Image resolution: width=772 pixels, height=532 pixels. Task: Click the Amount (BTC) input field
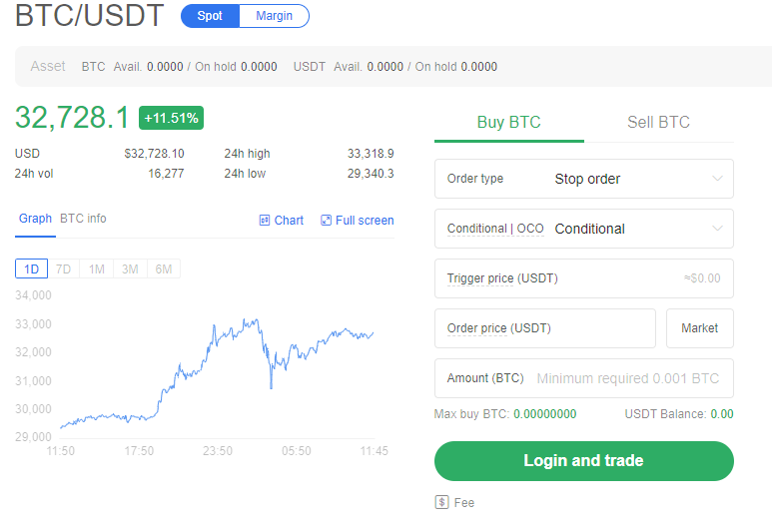[627, 378]
